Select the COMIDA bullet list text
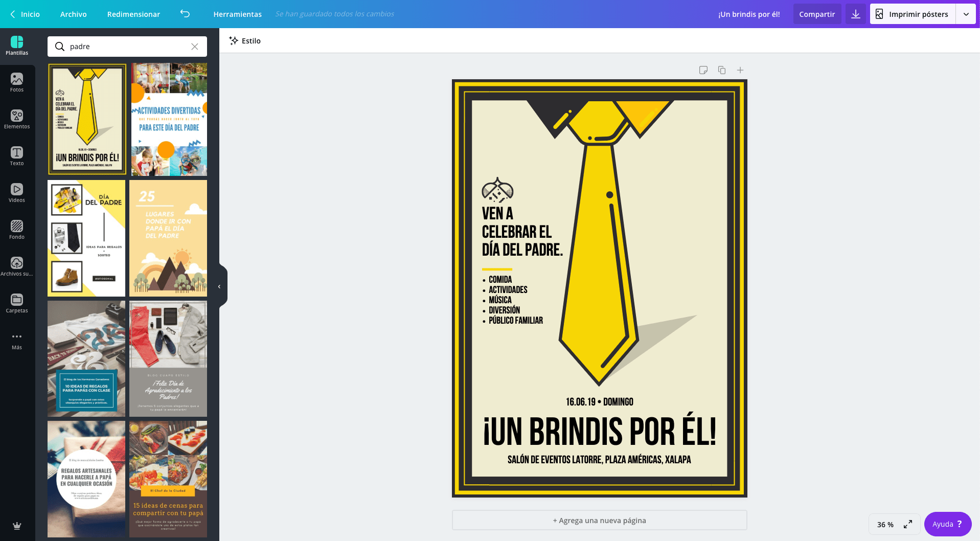Image resolution: width=980 pixels, height=541 pixels. [513, 300]
